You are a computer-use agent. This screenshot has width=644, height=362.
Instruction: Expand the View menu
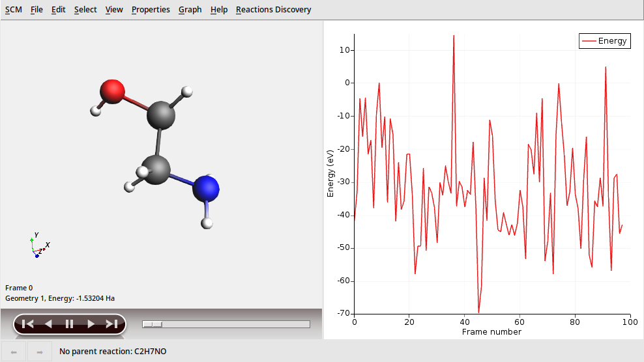(x=114, y=10)
